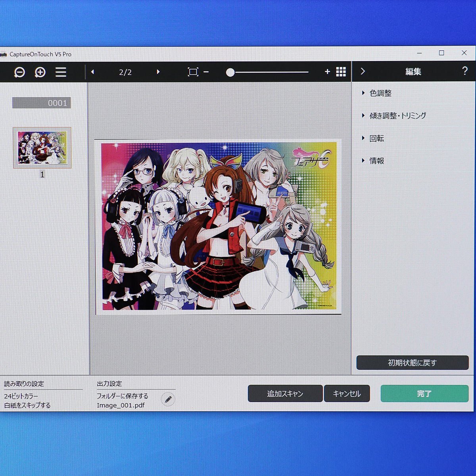Click the 24ビットカラー setting text

[x=21, y=396]
